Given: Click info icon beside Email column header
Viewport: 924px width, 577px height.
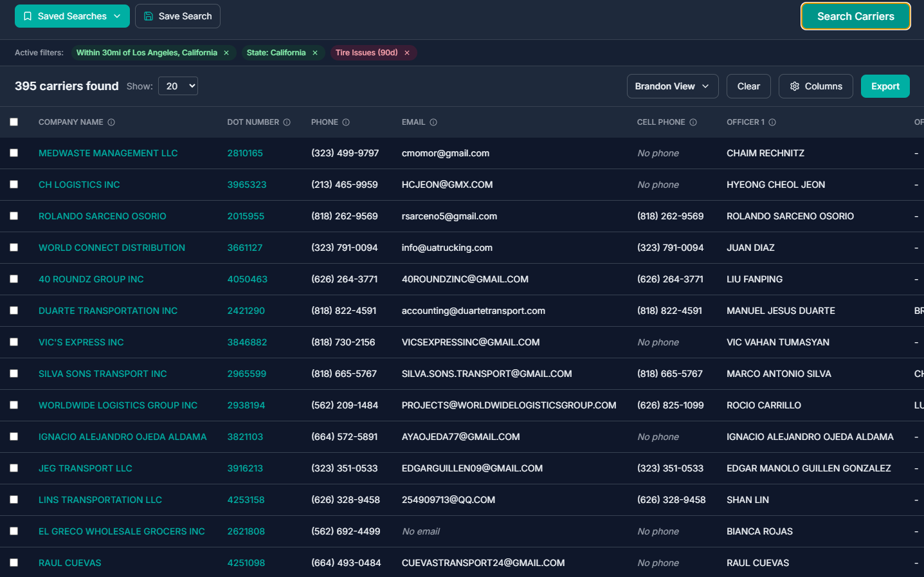Looking at the screenshot, I should pyautogui.click(x=433, y=122).
